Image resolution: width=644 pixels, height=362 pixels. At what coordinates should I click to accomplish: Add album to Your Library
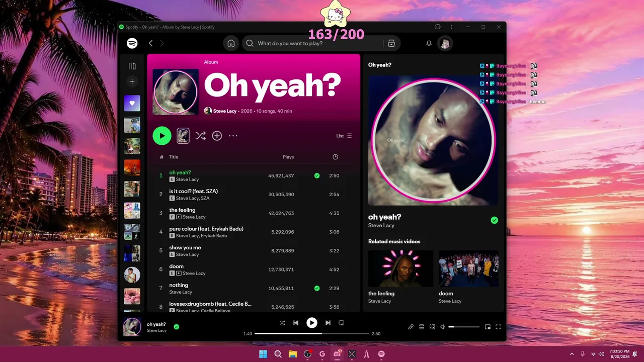pos(217,136)
